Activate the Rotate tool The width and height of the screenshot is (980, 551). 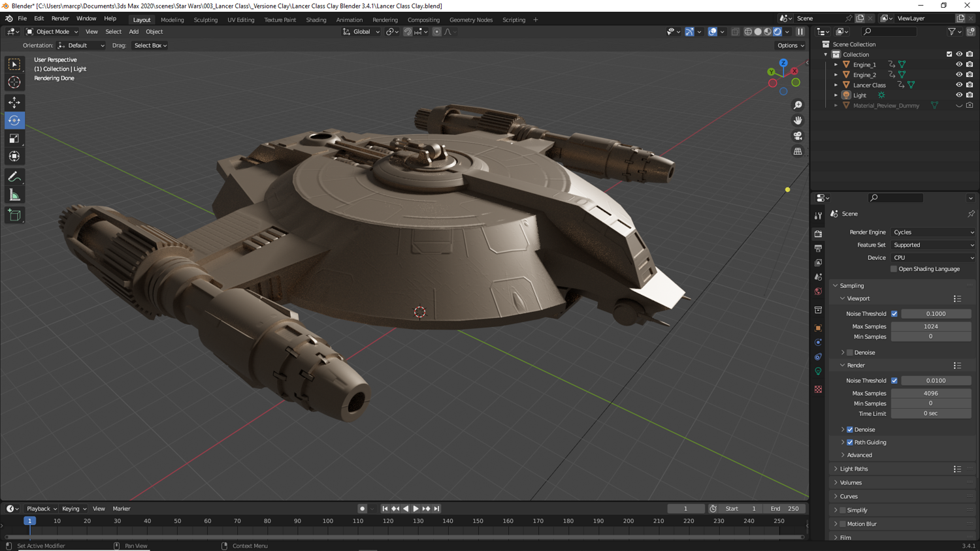14,120
